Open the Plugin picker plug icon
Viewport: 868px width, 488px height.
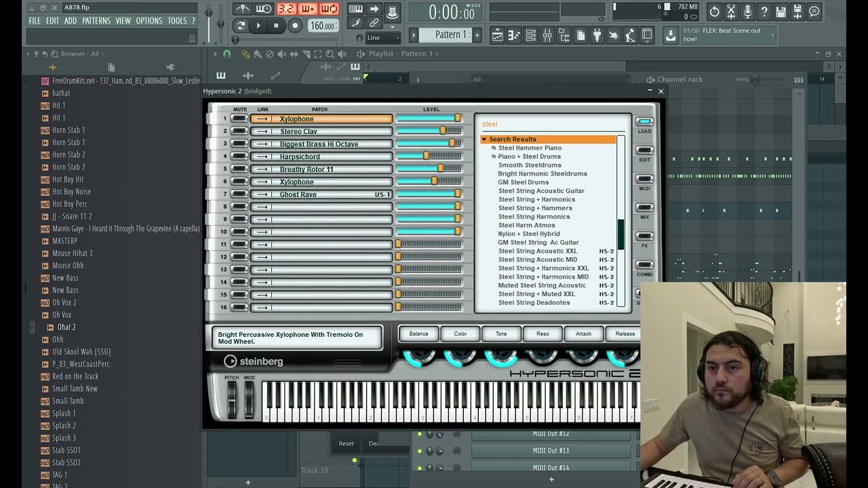coord(597,35)
